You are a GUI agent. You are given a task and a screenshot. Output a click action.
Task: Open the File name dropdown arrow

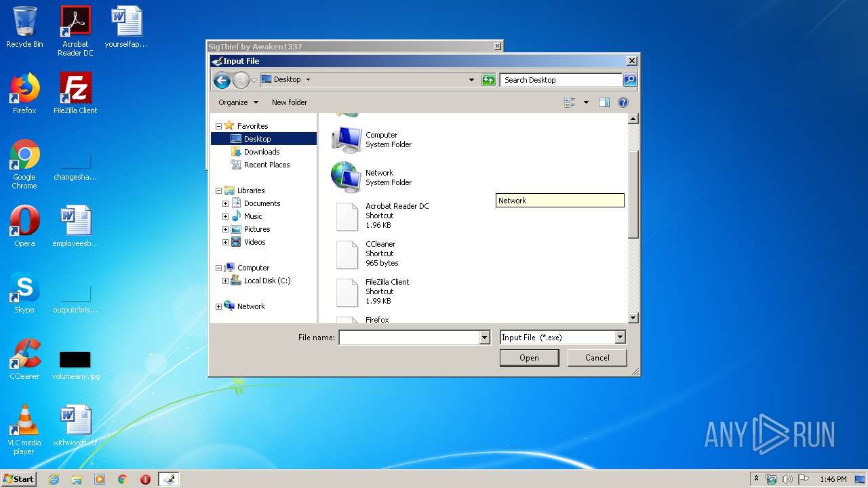[x=484, y=337]
